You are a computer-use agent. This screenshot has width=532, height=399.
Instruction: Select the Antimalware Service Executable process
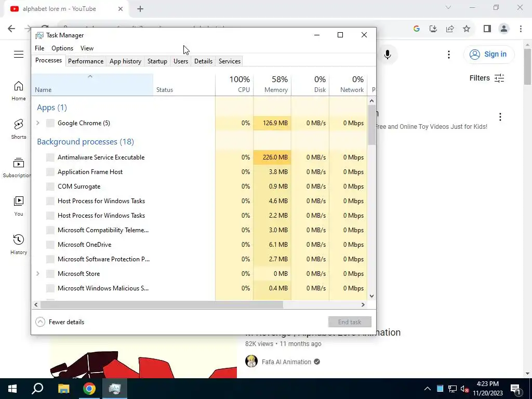pyautogui.click(x=199, y=157)
